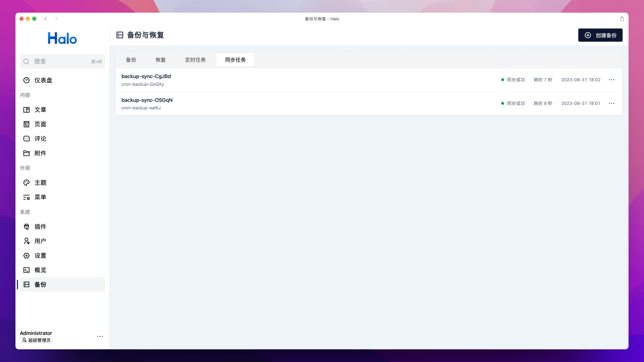Open 菜单 in the sidebar
Image resolution: width=644 pixels, height=362 pixels.
point(62,197)
